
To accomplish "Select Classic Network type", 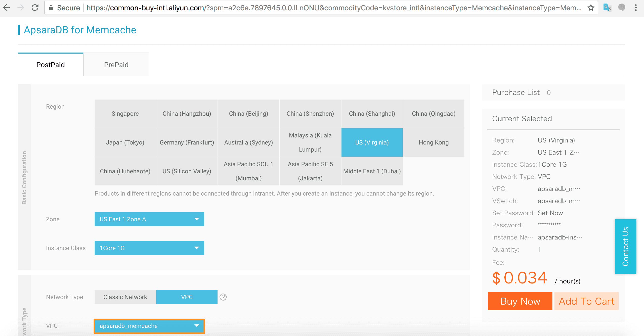I will (x=125, y=297).
